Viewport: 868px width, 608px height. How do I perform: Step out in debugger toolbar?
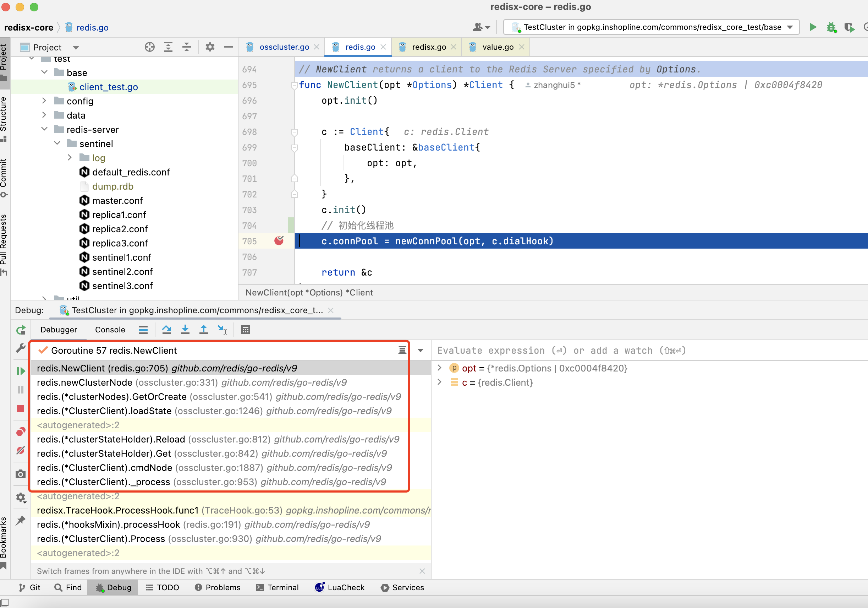coord(203,330)
